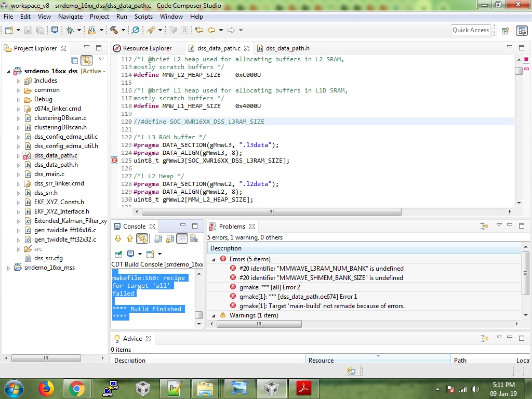Toggle Scroll Lock in Console toolbar

(x=170, y=238)
